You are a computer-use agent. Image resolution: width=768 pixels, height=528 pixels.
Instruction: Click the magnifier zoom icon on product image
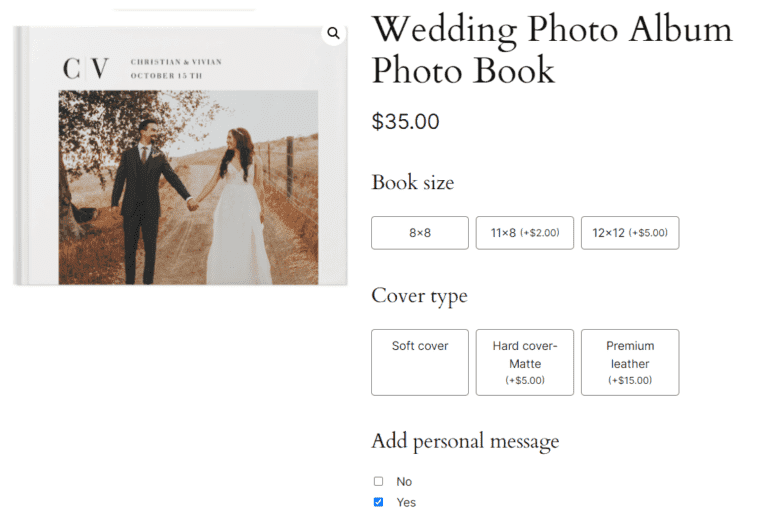333,34
